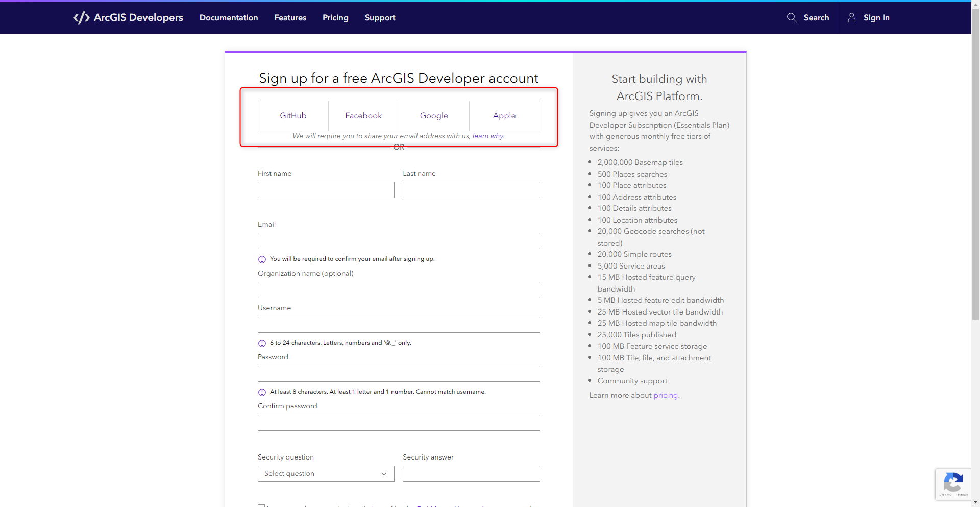Click '500 Places searches' text

[632, 174]
